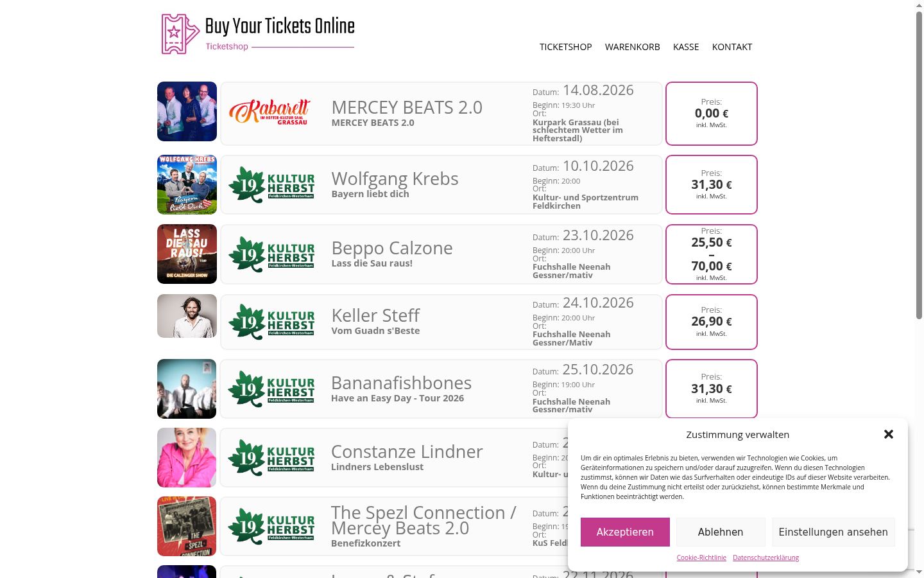924x578 pixels.
Task: Click Kulturherbst logo beside Keller Steff
Action: coord(271,322)
